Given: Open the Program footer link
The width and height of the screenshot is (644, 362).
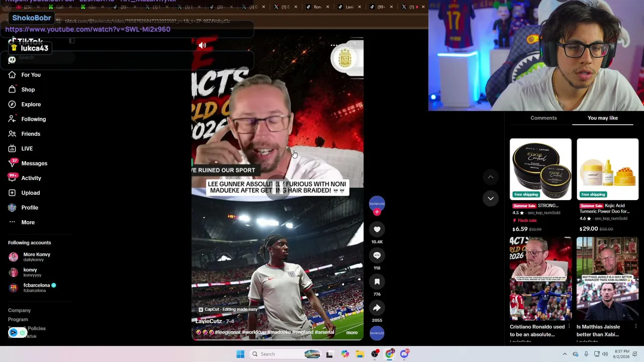Looking at the screenshot, I should click(18, 320).
